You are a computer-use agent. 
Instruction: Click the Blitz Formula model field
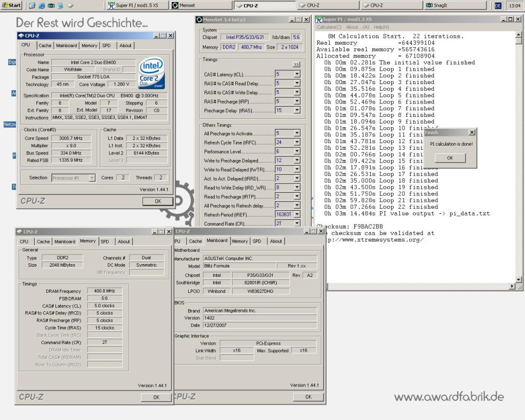(240, 266)
